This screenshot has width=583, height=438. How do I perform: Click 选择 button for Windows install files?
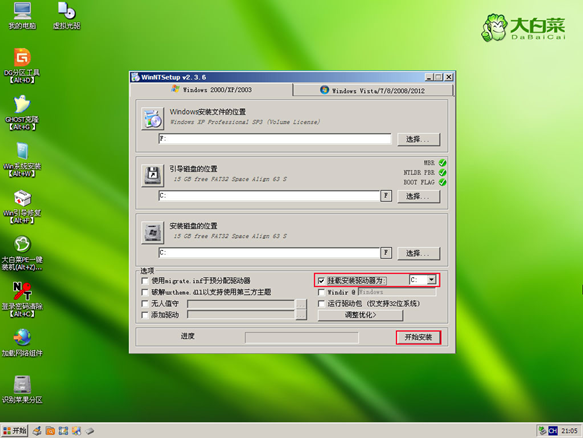coord(418,139)
